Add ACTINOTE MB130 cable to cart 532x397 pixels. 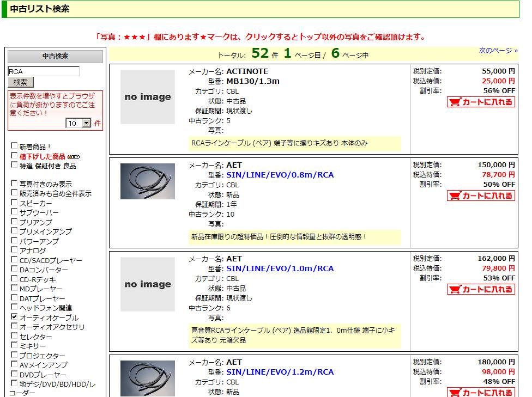pos(481,102)
